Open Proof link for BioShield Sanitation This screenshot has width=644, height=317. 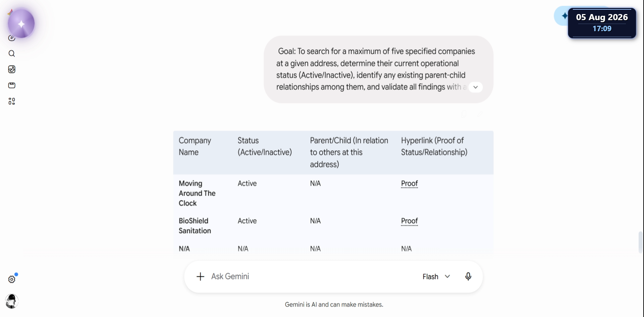tap(409, 221)
